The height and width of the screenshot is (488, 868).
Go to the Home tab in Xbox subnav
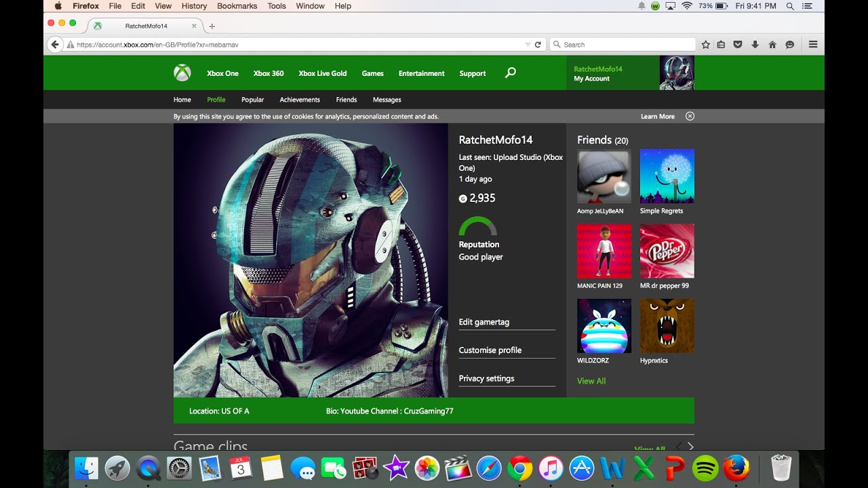pos(182,100)
